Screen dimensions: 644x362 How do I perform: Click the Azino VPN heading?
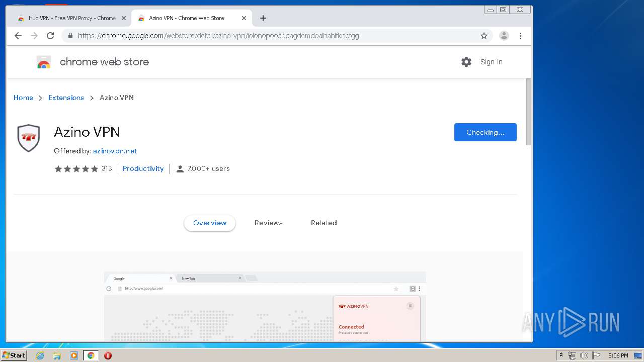[x=87, y=132]
